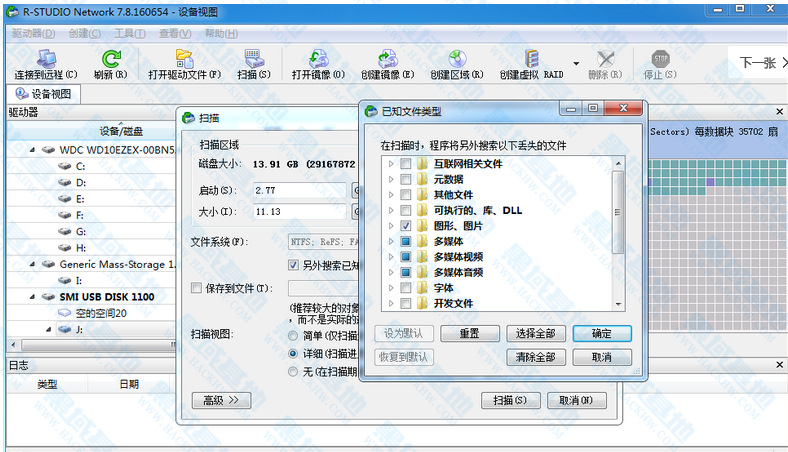Open the 帮助 menu
The height and width of the screenshot is (452, 788).
pyautogui.click(x=221, y=33)
